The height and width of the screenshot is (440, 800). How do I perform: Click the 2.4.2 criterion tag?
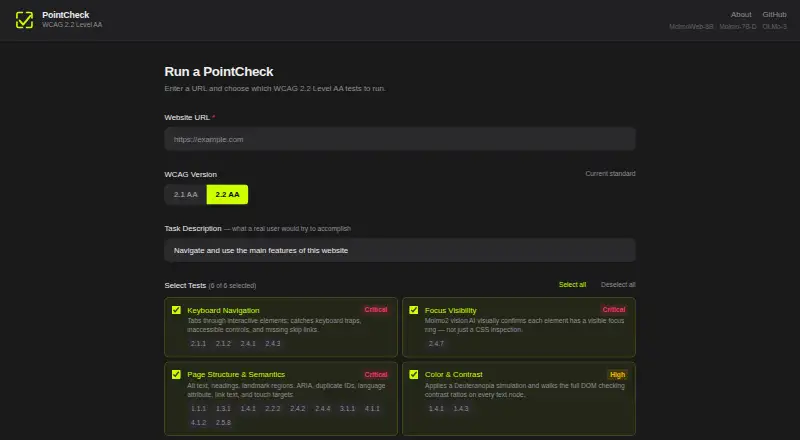point(298,408)
